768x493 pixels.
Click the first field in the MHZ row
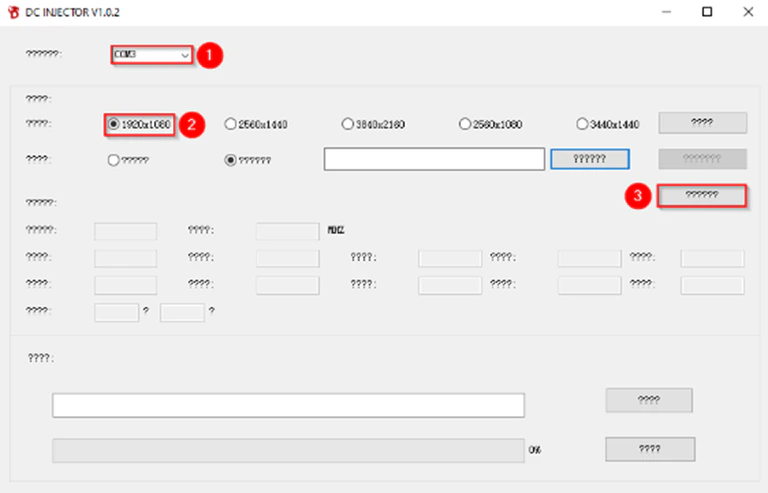click(125, 231)
